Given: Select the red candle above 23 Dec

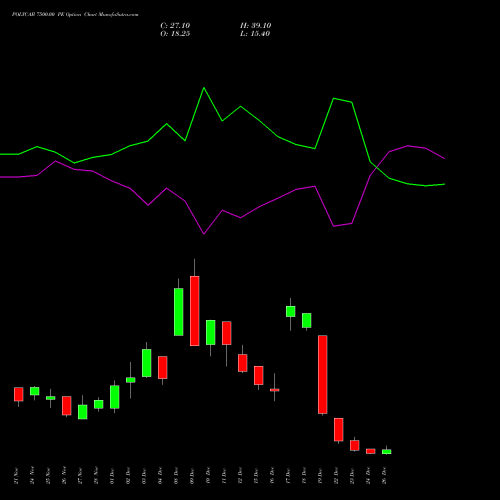Looking at the screenshot, I should (x=355, y=445).
